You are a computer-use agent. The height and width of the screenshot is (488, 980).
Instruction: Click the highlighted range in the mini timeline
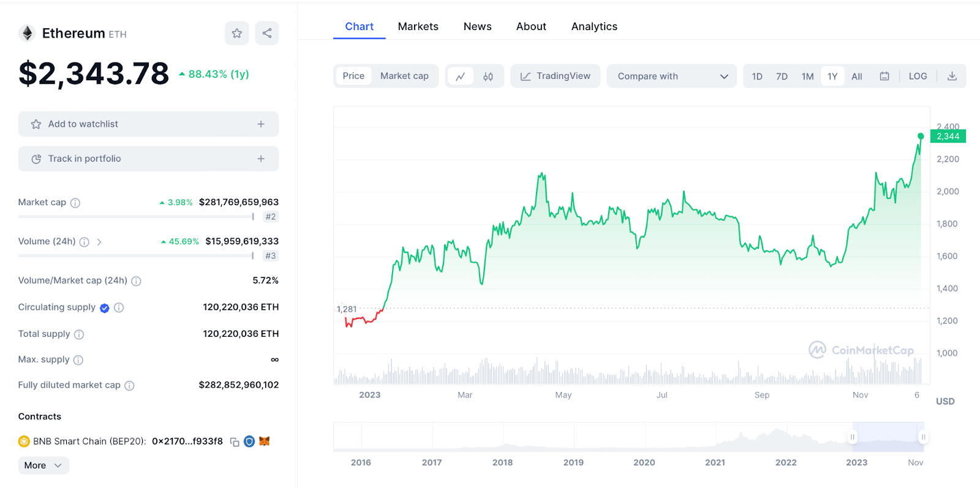pos(888,437)
